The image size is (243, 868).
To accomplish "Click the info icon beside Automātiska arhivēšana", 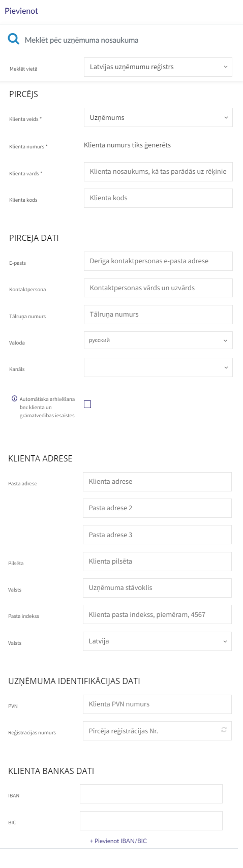I will pos(14,399).
